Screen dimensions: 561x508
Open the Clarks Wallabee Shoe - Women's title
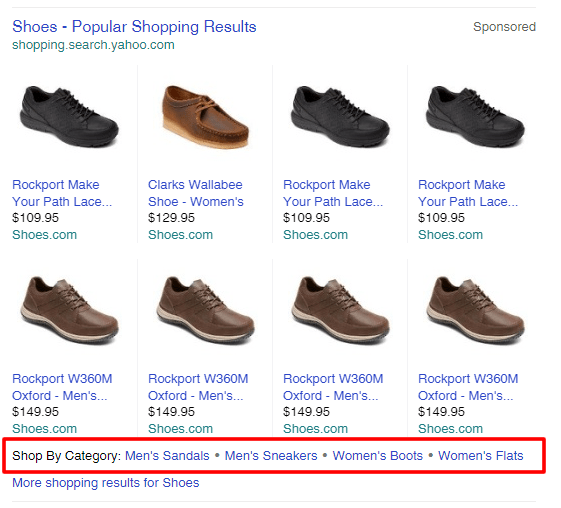(x=196, y=193)
